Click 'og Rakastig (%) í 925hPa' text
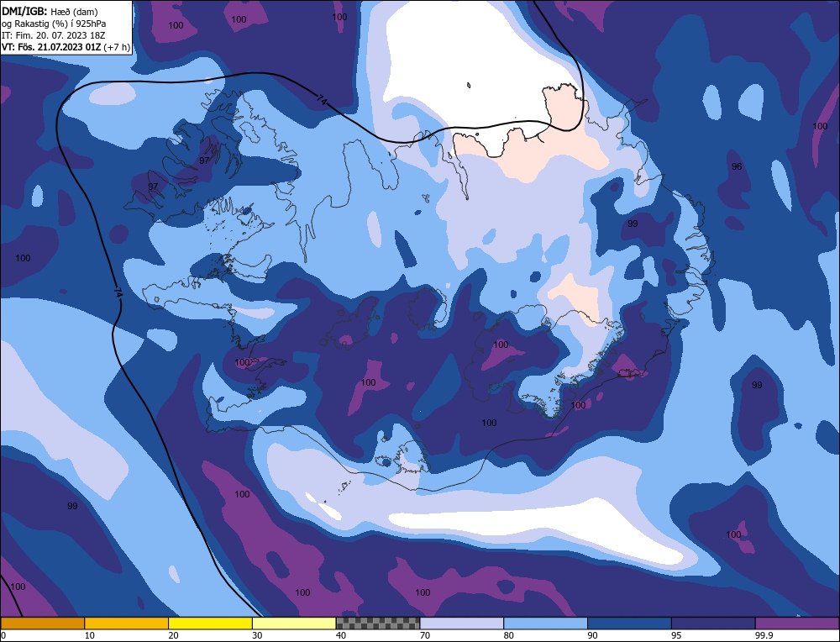 click(54, 24)
